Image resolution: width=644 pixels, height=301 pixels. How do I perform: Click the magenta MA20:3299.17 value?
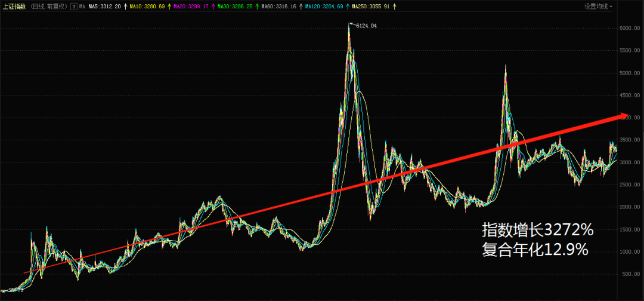tap(191, 7)
